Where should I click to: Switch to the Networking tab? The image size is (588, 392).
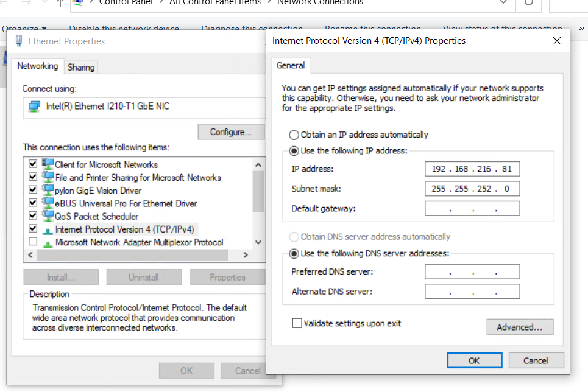click(x=38, y=66)
